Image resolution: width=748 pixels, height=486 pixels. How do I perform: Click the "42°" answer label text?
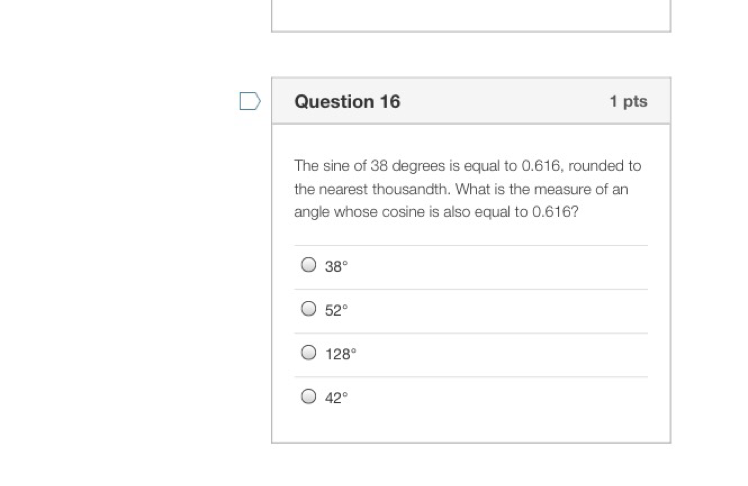[x=336, y=398]
